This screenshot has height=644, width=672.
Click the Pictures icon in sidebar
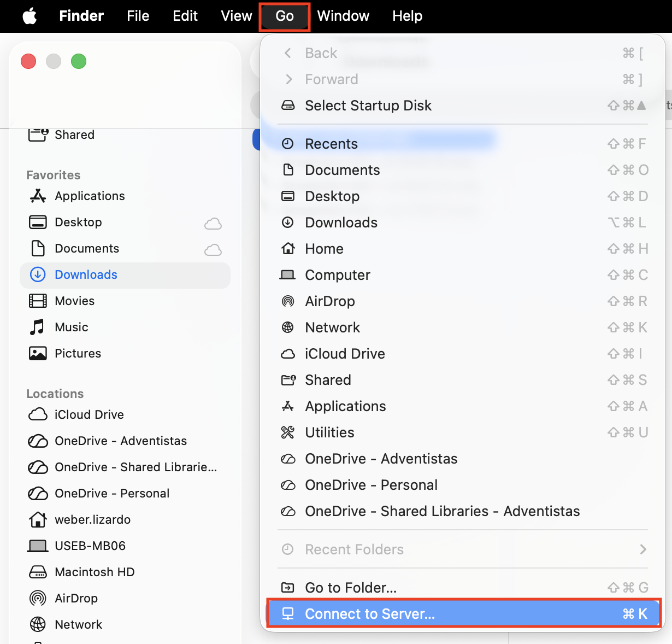tap(38, 353)
